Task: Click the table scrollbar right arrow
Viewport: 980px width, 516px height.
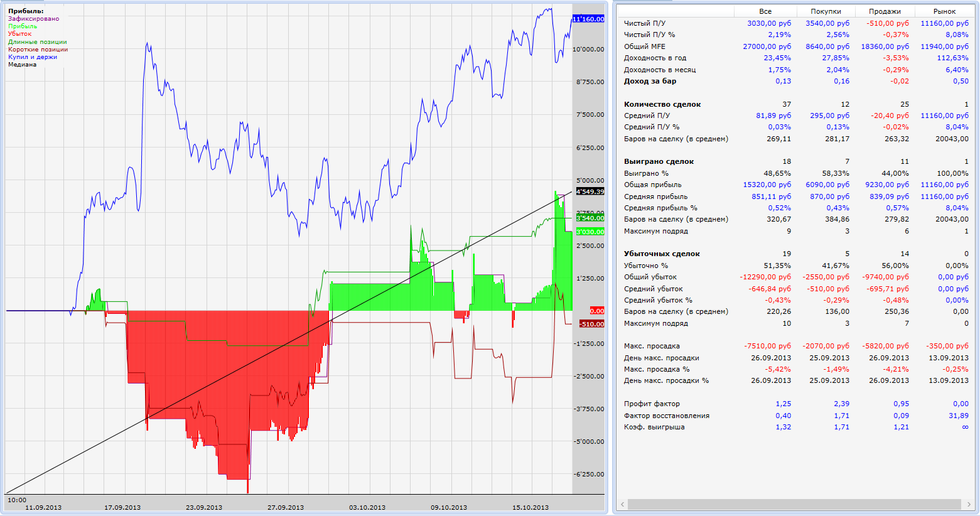Action: 969,505
